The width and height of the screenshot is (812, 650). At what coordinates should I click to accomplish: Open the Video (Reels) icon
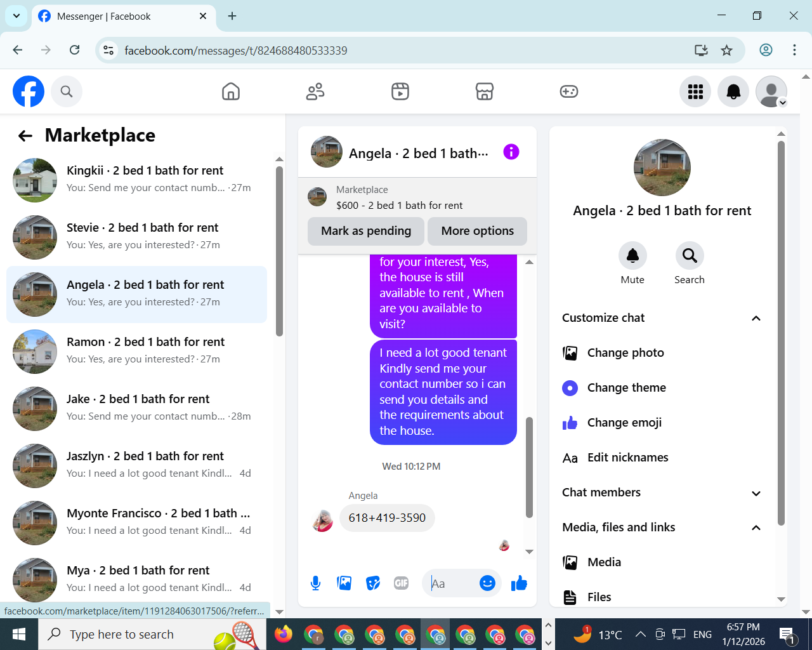pyautogui.click(x=400, y=91)
